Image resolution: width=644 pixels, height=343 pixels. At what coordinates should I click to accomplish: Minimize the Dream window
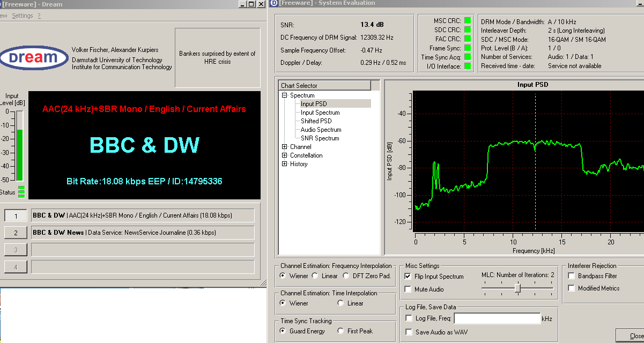tap(243, 4)
